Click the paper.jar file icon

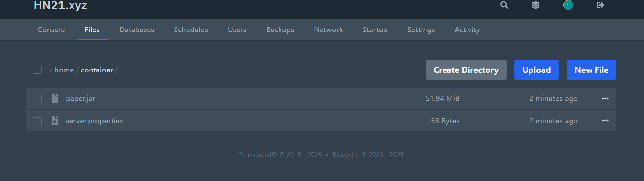pos(55,98)
